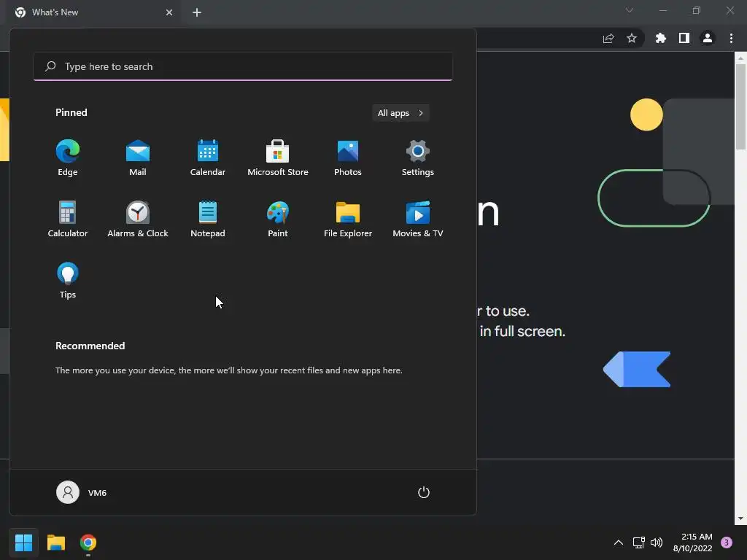Show hidden system tray icons
This screenshot has height=560, width=747.
[619, 542]
